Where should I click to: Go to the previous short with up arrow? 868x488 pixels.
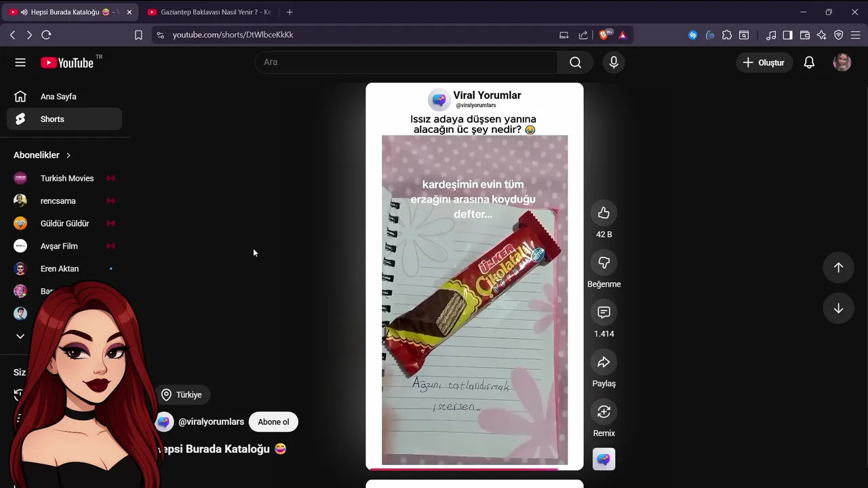(x=838, y=268)
